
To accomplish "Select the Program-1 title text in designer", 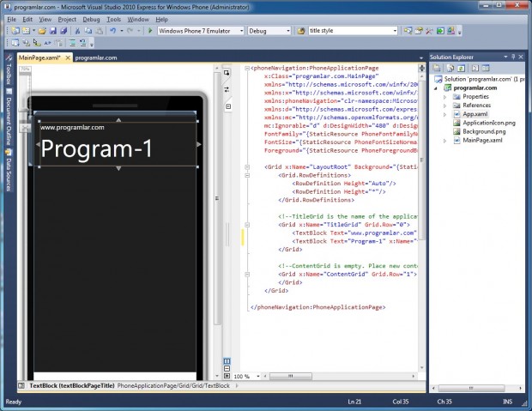I will [x=97, y=148].
